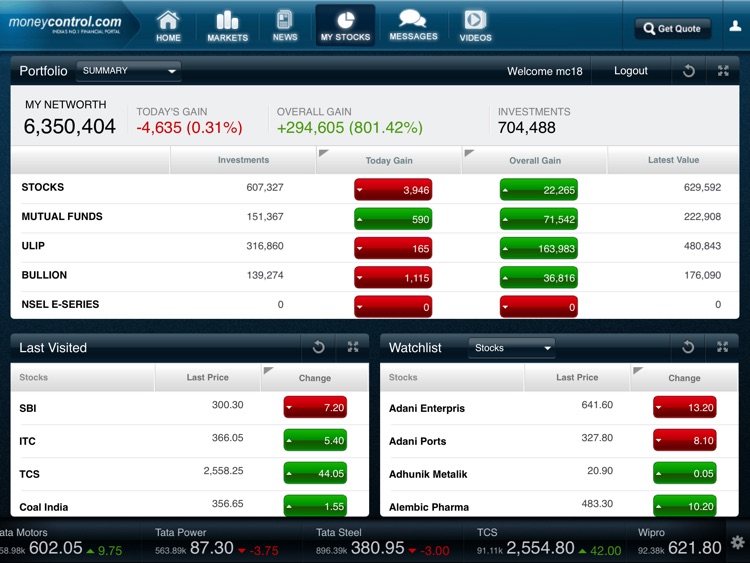Screen dimensions: 750x563
Task: Open the News section
Action: [285, 26]
